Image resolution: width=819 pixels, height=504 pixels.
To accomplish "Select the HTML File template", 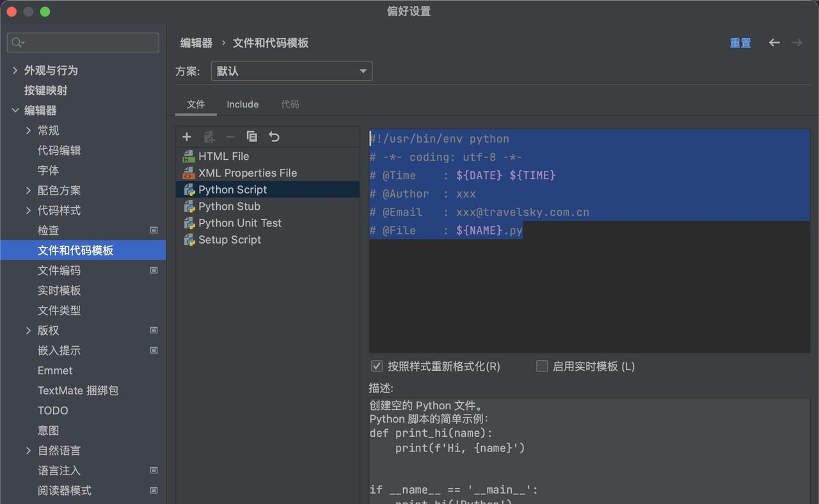I will pos(224,156).
